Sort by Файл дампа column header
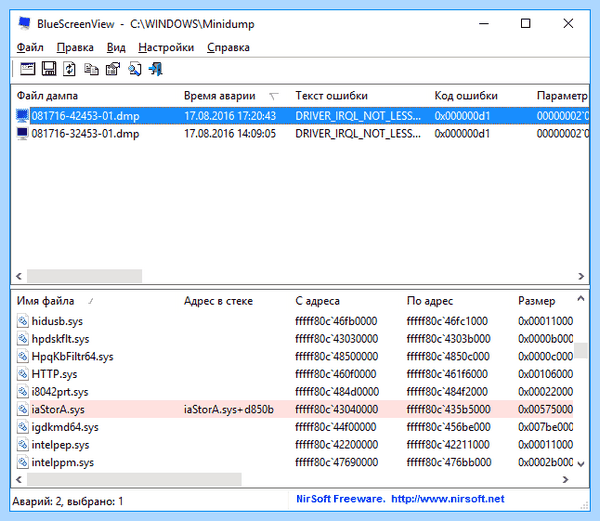 point(47,96)
